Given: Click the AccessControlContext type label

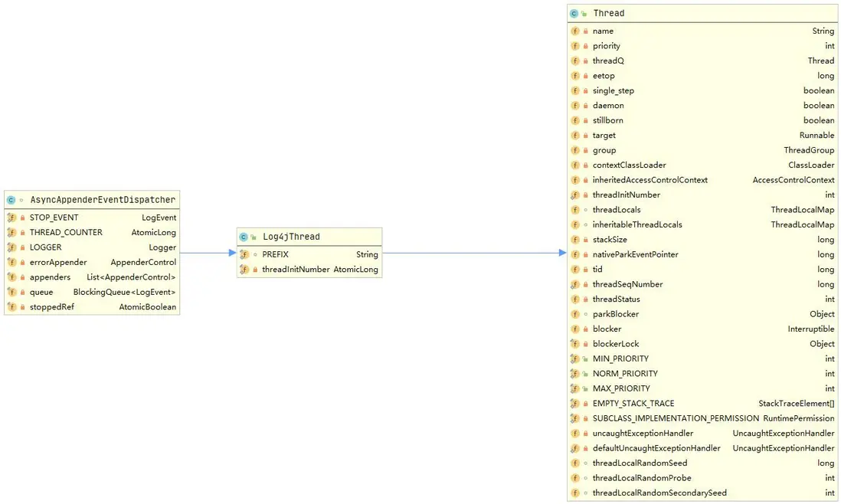Looking at the screenshot, I should pyautogui.click(x=794, y=180).
